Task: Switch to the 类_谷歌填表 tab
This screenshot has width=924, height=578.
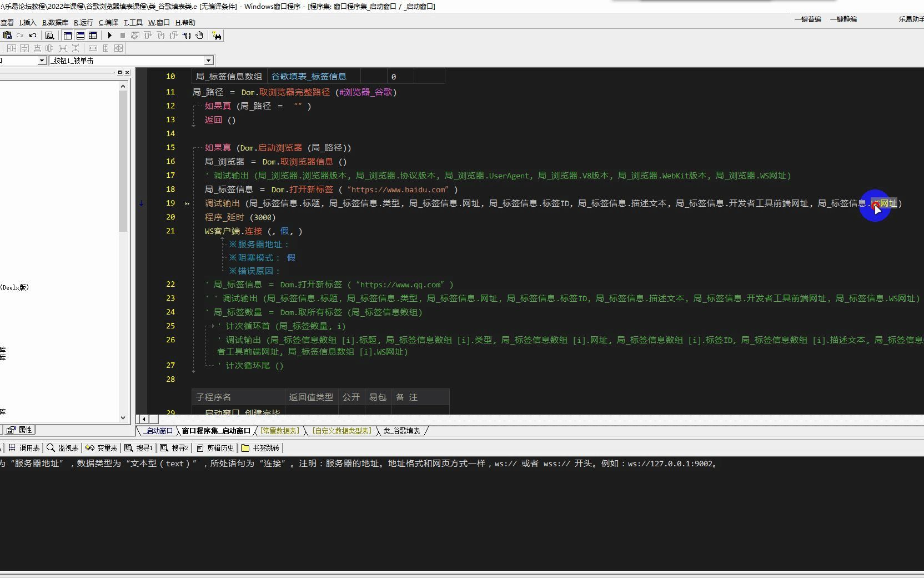Action: 401,431
